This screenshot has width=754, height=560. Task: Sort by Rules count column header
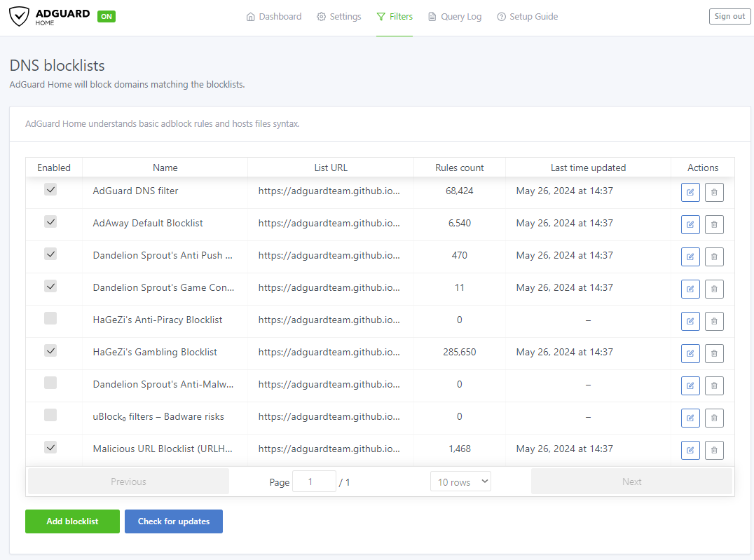[x=459, y=168]
